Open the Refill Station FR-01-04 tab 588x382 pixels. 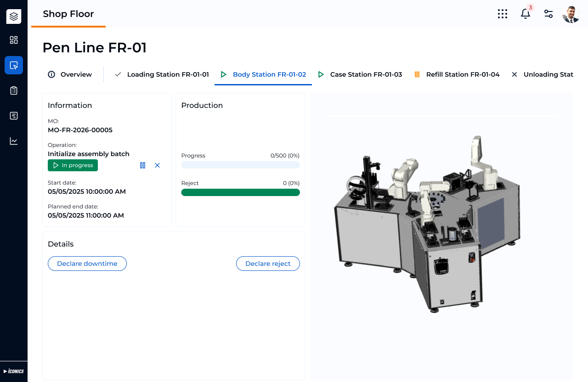457,74
